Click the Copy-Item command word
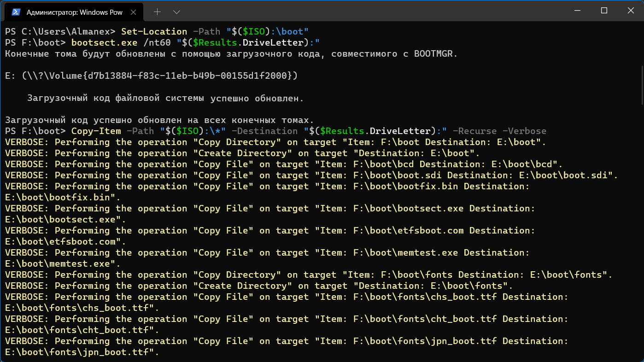Screen dimensions: 644x362 [96, 131]
